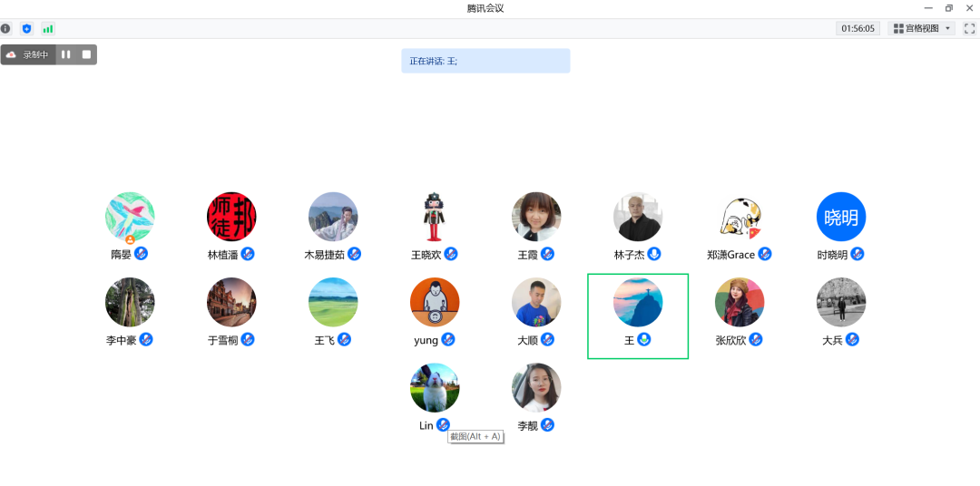Click 大兵's muted microphone icon
Image resolution: width=980 pixels, height=486 pixels.
pyautogui.click(x=852, y=339)
